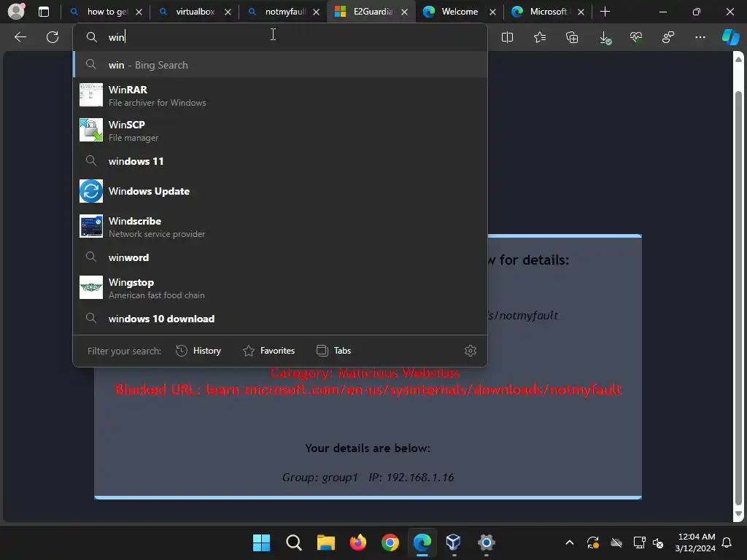The image size is (747, 560).
Task: Open the share/profile sync icon
Action: point(668,37)
